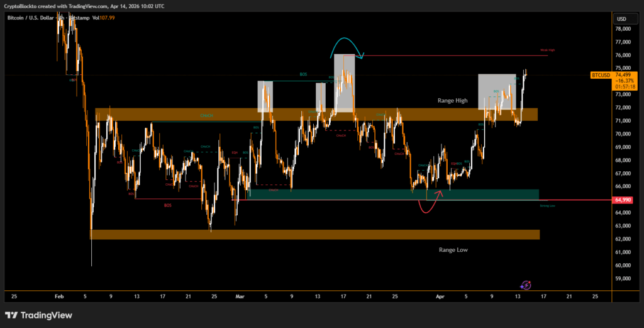Click the cyan curved arrow drawing
The height and width of the screenshot is (328, 644).
(x=347, y=47)
